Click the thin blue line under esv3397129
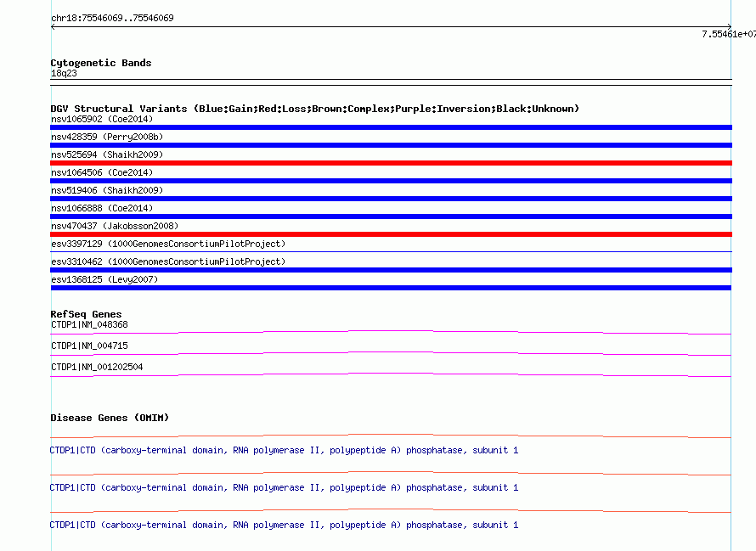This screenshot has height=551, width=756. click(391, 251)
